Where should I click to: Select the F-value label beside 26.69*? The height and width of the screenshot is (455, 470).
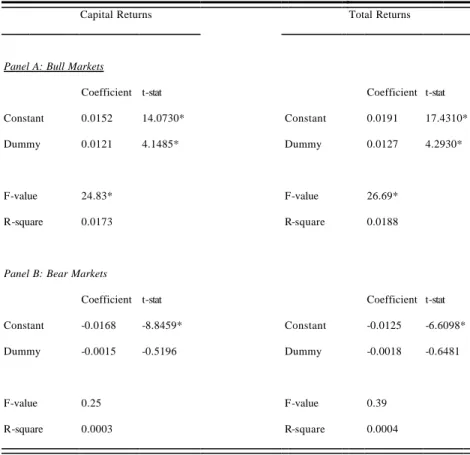click(x=301, y=196)
